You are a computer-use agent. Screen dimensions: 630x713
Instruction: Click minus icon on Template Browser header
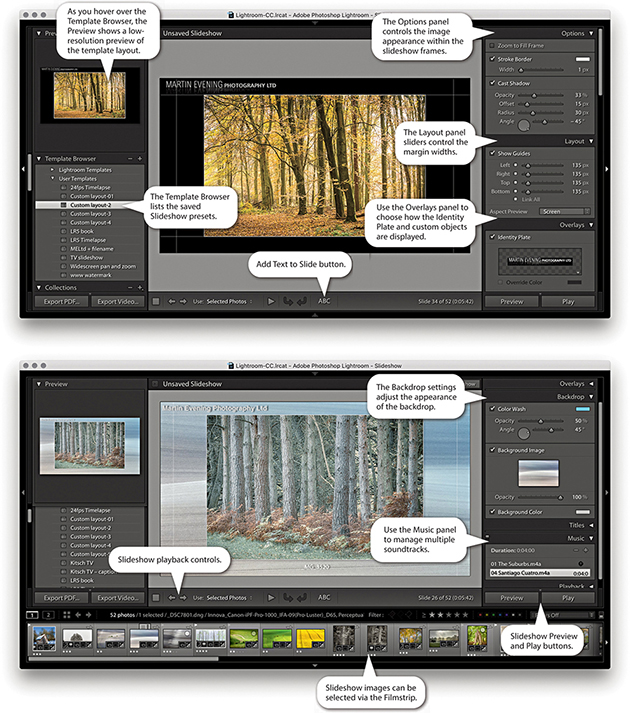[130, 159]
